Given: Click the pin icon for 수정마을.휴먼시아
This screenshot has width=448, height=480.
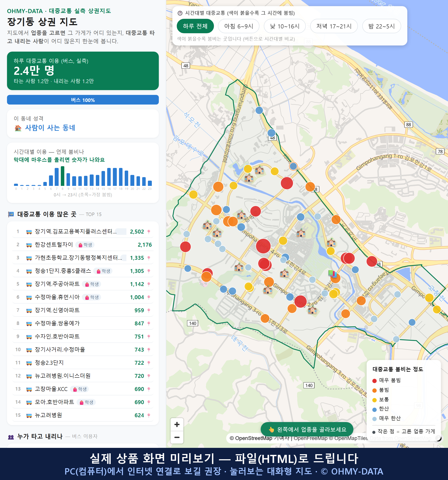Looking at the screenshot, I should (149, 297).
